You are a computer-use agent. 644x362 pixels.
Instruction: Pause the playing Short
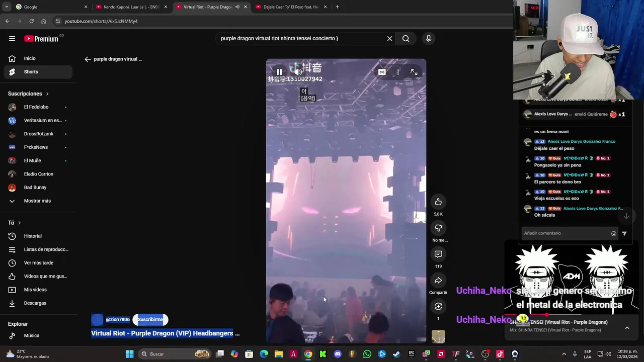coord(279,72)
